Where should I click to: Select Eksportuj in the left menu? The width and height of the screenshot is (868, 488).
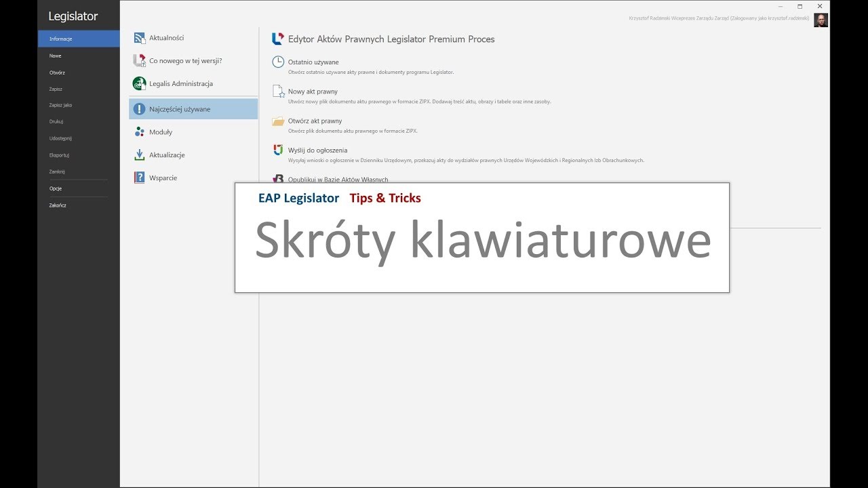[79, 155]
